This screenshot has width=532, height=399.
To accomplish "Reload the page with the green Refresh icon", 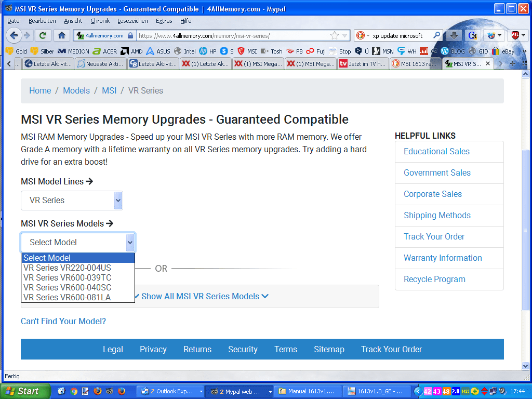I will click(x=43, y=35).
